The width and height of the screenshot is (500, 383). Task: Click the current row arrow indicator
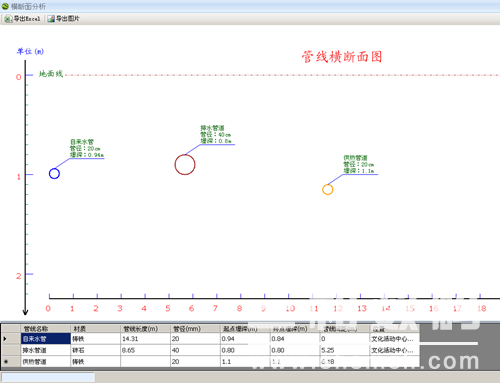[x=5, y=339]
